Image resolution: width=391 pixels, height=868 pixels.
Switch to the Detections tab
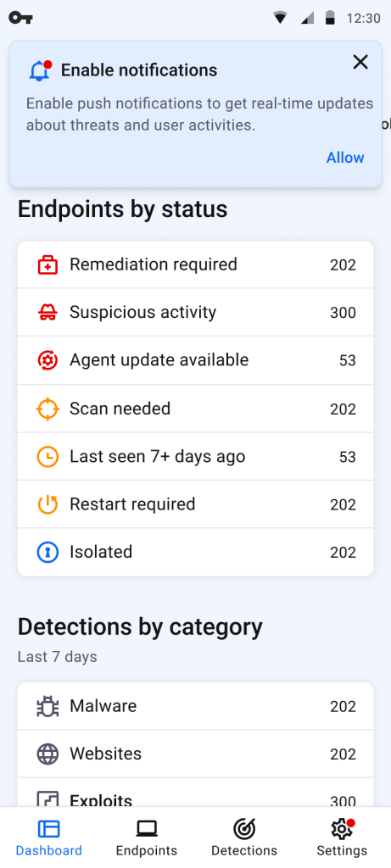click(x=244, y=838)
